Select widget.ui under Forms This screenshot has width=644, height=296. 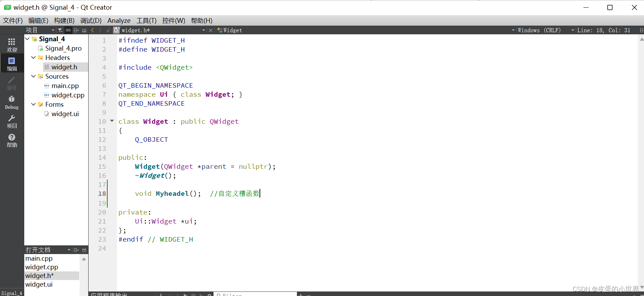[x=65, y=114]
